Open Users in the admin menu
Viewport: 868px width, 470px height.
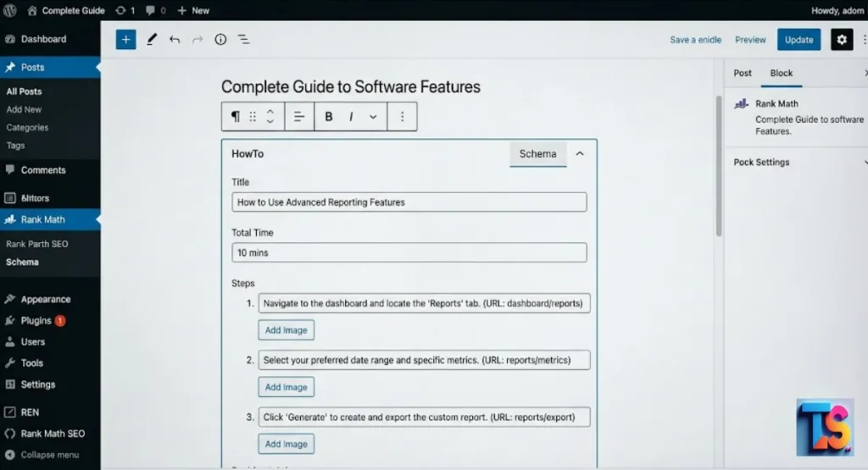(x=50, y=342)
